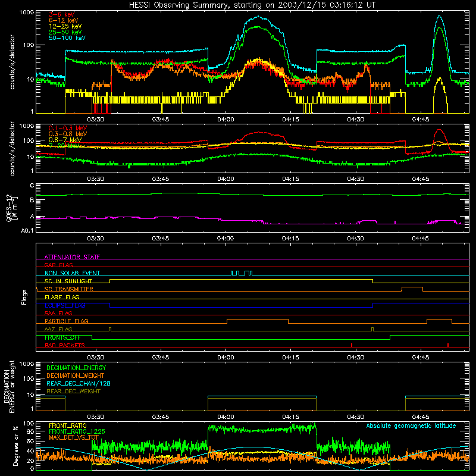This screenshot has width=476, height=476.
Task: Click the NON_SOLAR_EVENT pulses near 04:00
Action: [242, 273]
